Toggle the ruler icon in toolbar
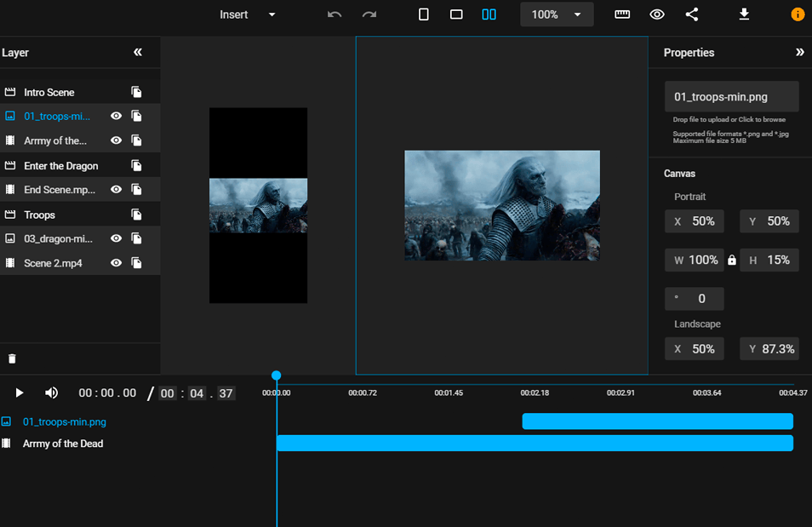812x527 pixels. coord(622,14)
